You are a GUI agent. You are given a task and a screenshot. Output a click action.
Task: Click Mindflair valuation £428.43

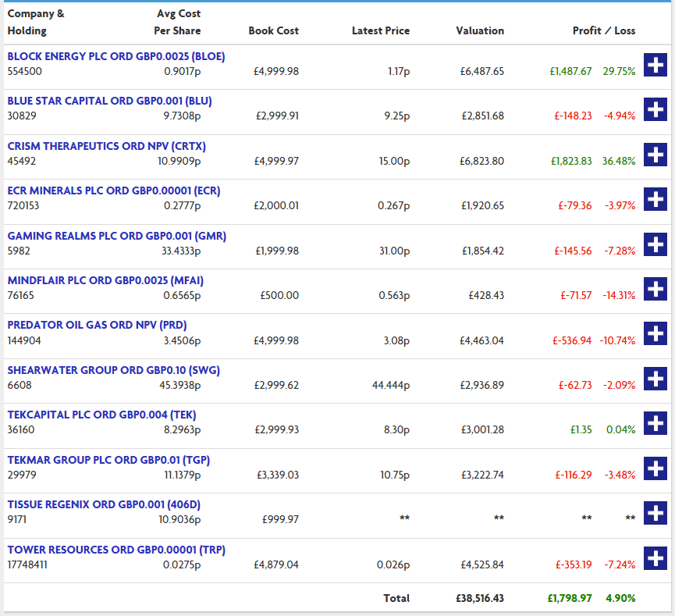point(486,295)
